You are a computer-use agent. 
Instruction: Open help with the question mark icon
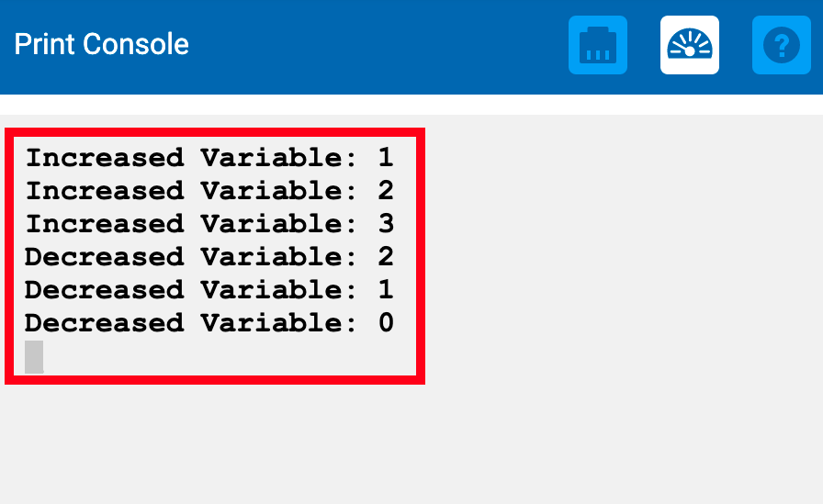(782, 45)
